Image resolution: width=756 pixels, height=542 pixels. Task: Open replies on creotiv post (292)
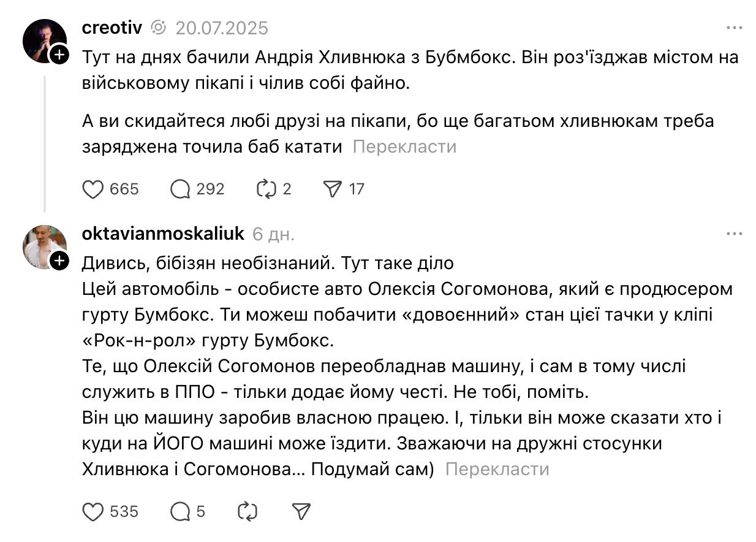(x=180, y=189)
